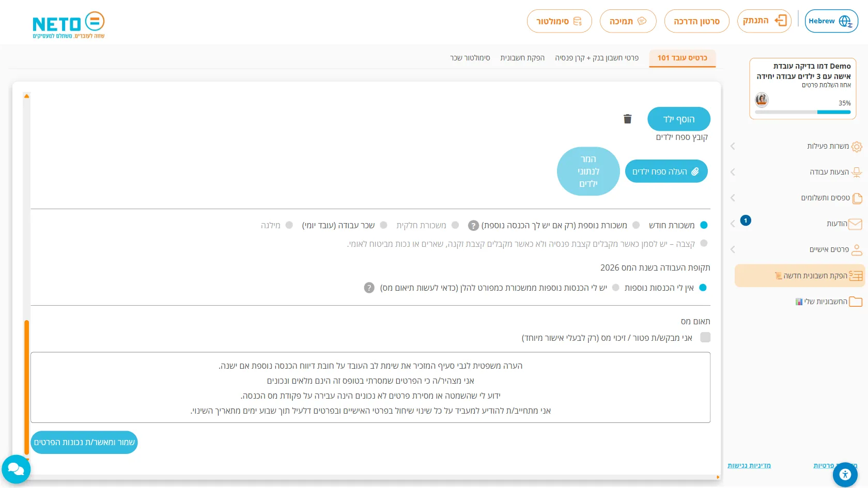Viewport: 868px width, 488px height.
Task: Select the קצבה radio option
Action: (704, 243)
